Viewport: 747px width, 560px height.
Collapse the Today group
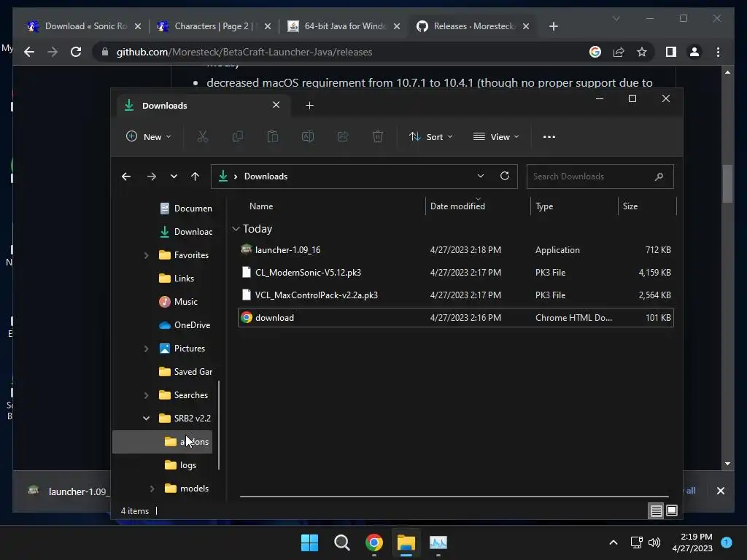(236, 229)
